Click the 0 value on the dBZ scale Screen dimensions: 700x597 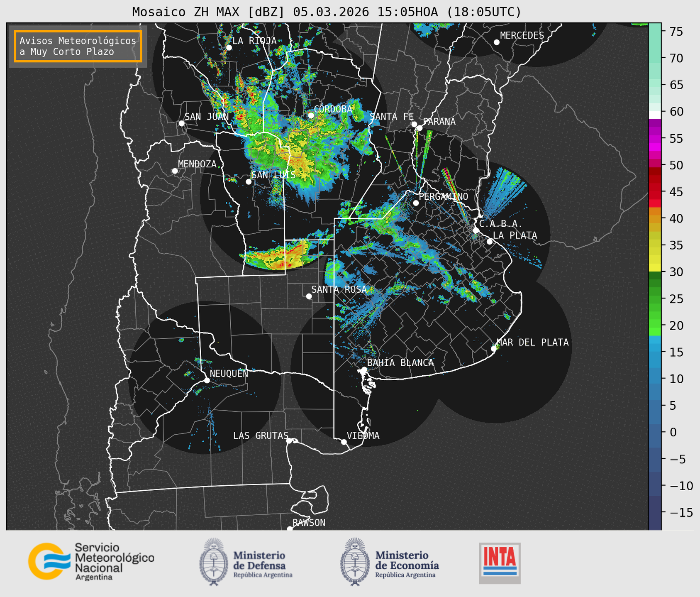pyautogui.click(x=673, y=432)
